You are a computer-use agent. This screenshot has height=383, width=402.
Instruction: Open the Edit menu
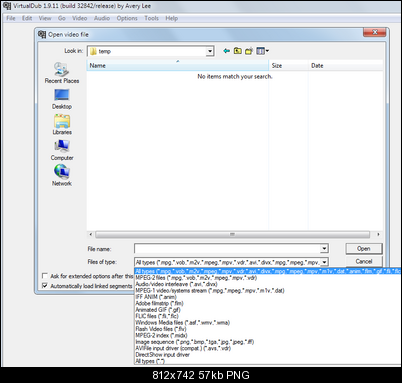[x=27, y=18]
